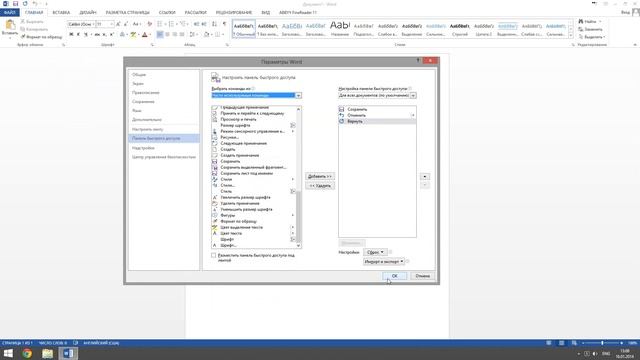Switch to the 'ССЫЛКИ' ribbon tab

tap(167, 13)
